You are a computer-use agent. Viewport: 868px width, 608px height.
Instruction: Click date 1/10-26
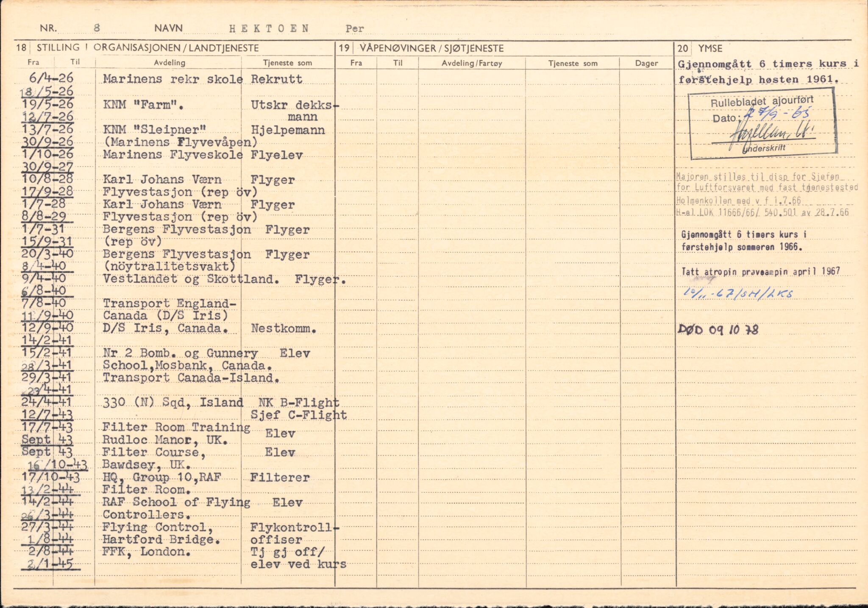click(47, 153)
